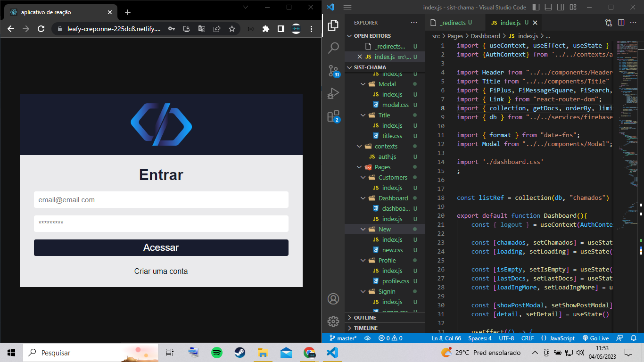This screenshot has height=362, width=644.
Task: Collapse the Modal folder in explorer
Action: 384,84
